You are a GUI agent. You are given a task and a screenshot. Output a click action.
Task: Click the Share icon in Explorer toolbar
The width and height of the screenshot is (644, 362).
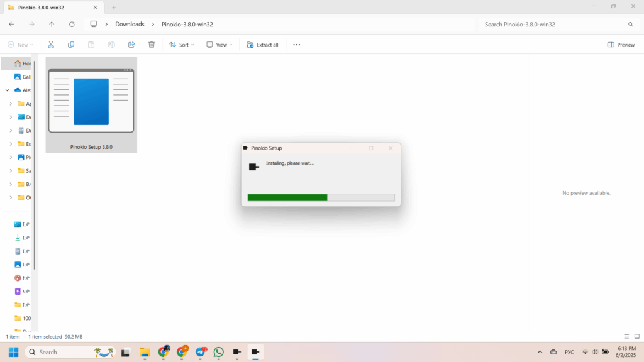click(131, 45)
